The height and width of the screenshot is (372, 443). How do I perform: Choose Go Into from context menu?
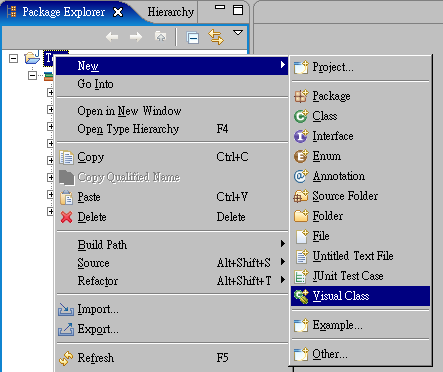click(172, 84)
